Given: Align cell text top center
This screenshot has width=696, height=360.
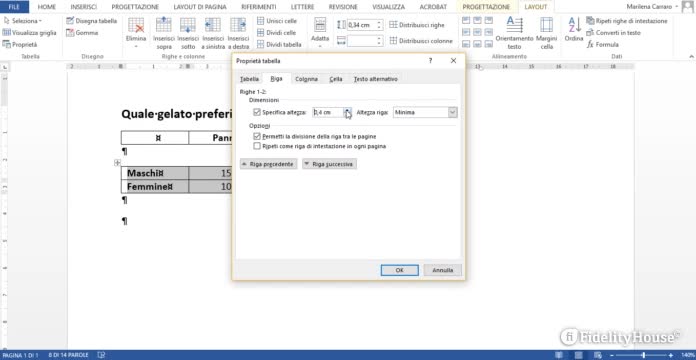Looking at the screenshot, I should [x=477, y=20].
